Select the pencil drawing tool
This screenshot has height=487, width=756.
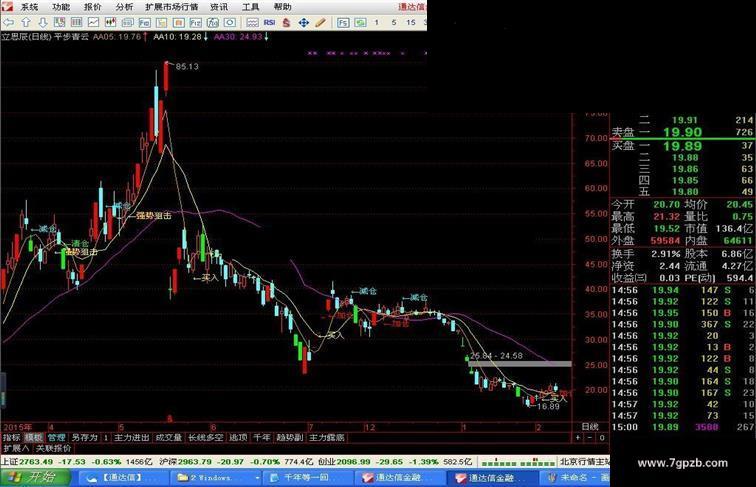coord(320,23)
